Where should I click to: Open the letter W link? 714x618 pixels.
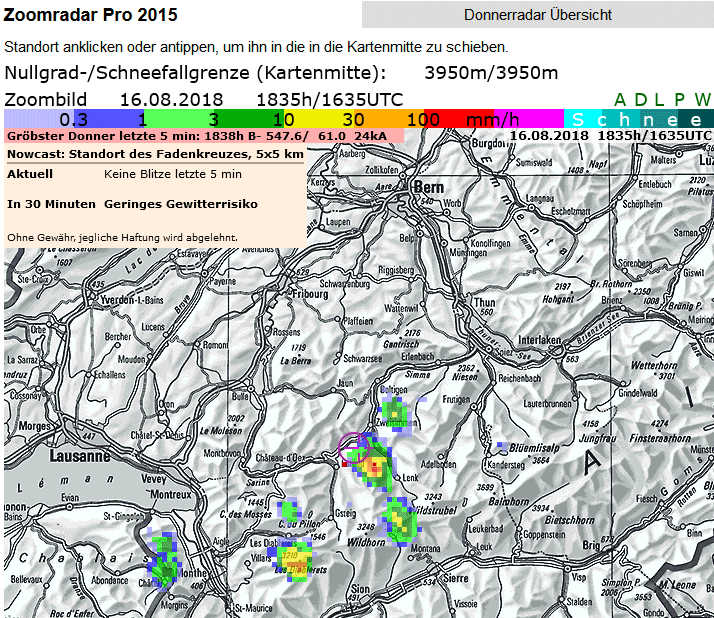tap(702, 99)
